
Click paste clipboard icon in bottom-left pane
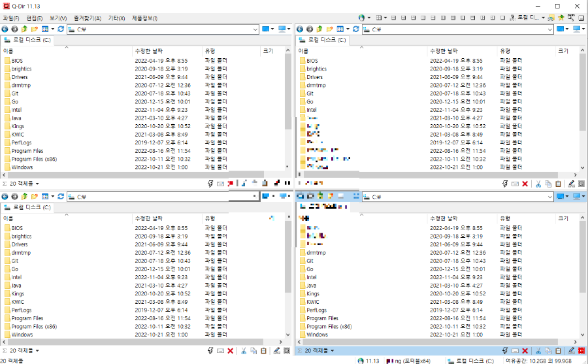[x=264, y=351]
